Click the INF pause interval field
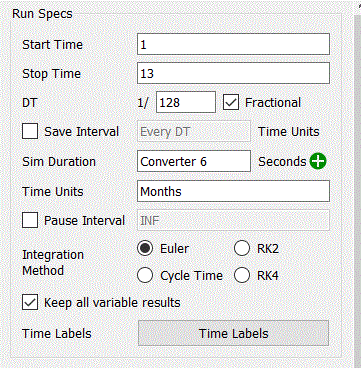The width and height of the screenshot is (361, 368). coord(233,220)
